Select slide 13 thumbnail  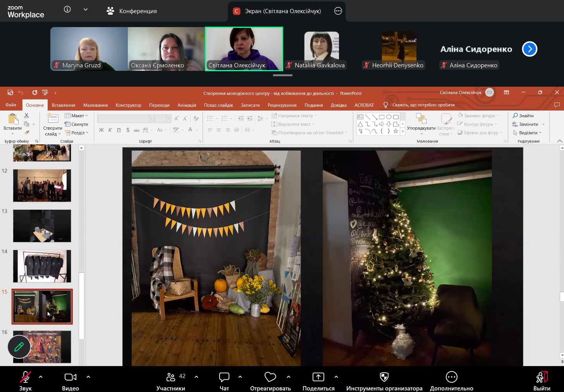pyautogui.click(x=42, y=226)
